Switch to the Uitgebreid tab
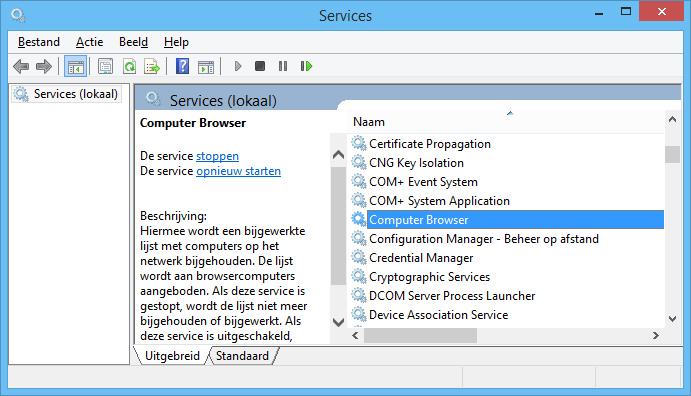691x396 pixels. [172, 355]
